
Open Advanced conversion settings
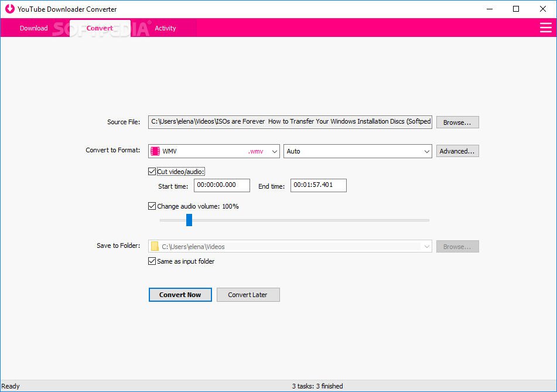click(x=457, y=151)
